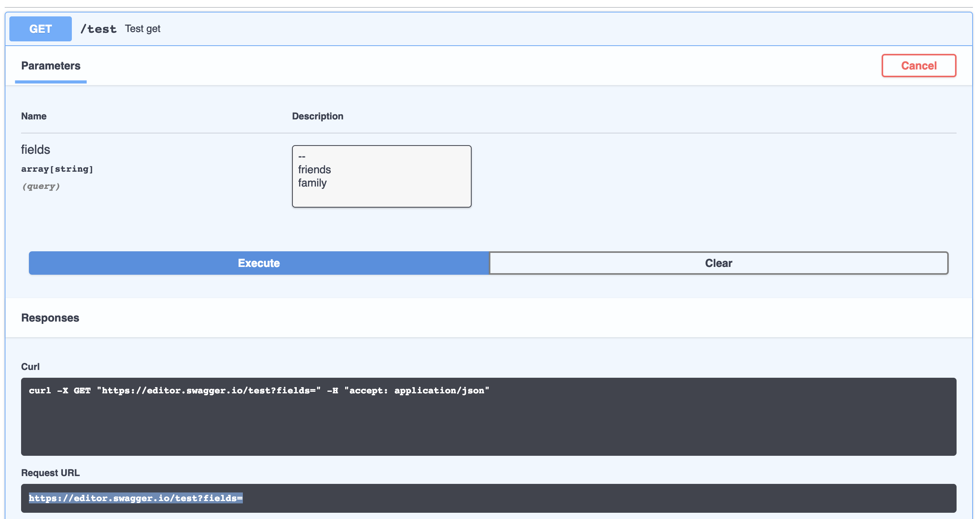The width and height of the screenshot is (980, 519).
Task: Click the Responses section header
Action: 50,317
